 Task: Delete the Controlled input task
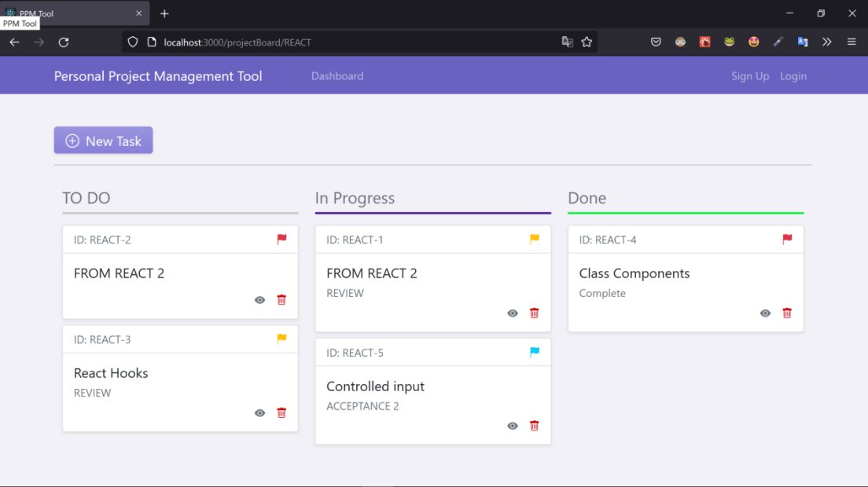click(x=534, y=426)
